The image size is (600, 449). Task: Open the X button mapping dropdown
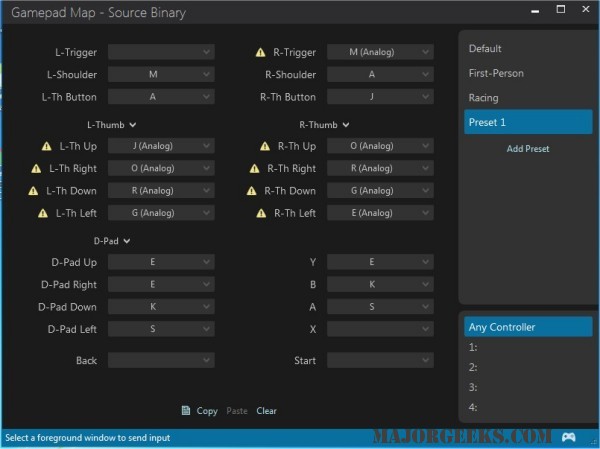point(380,329)
